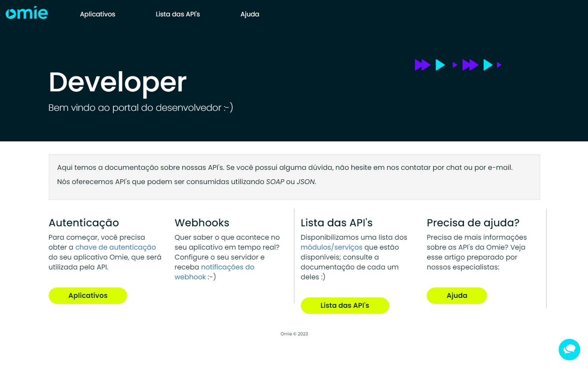Image resolution: width=588 pixels, height=369 pixels.
Task: Click the 'Lista das API's' section heading
Action: [x=337, y=223]
